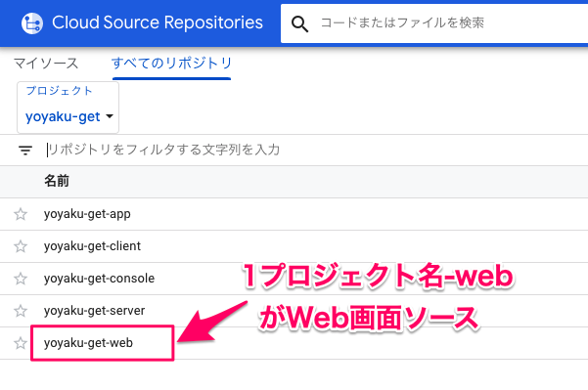Click the search magnifier icon
This screenshot has height=390, width=588.
(299, 24)
